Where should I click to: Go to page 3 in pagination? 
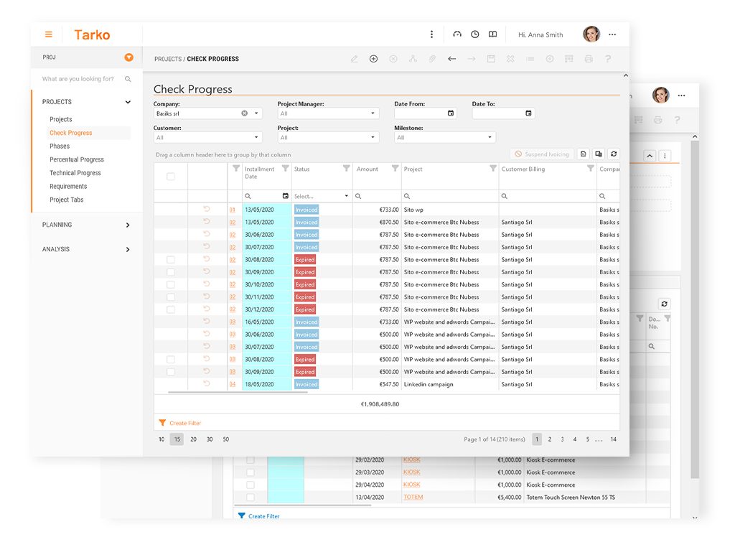(x=562, y=439)
